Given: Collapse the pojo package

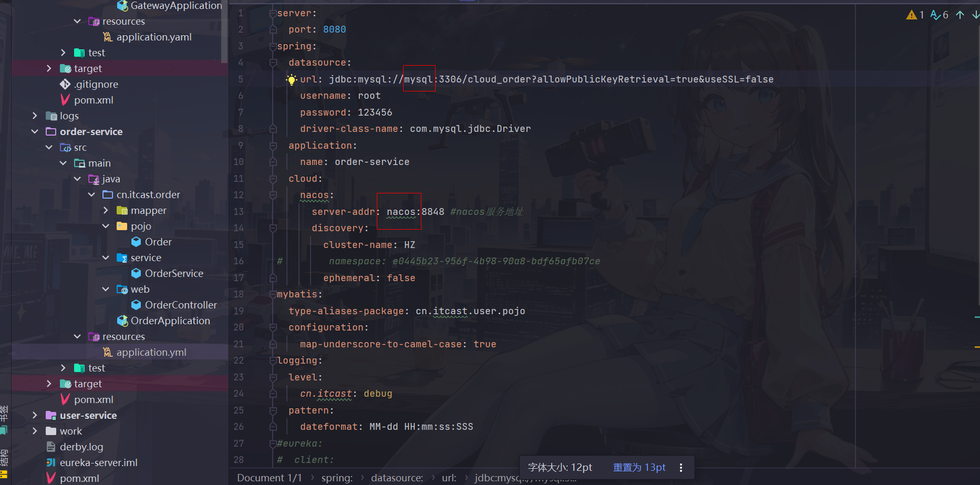Looking at the screenshot, I should click(106, 226).
